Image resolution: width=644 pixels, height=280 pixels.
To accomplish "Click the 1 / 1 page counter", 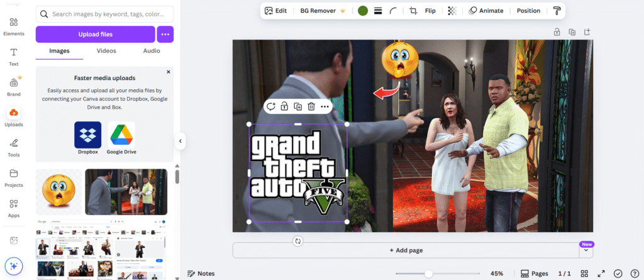I will [x=565, y=274].
